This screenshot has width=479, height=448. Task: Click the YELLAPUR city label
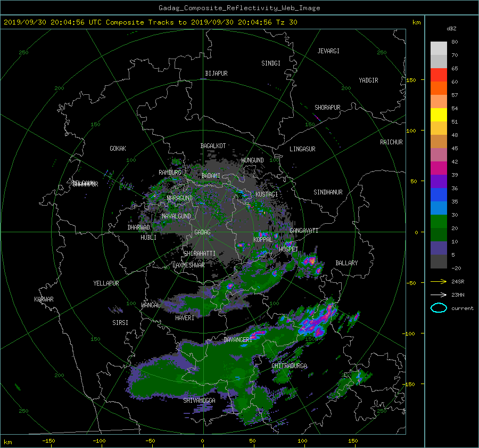click(x=106, y=283)
